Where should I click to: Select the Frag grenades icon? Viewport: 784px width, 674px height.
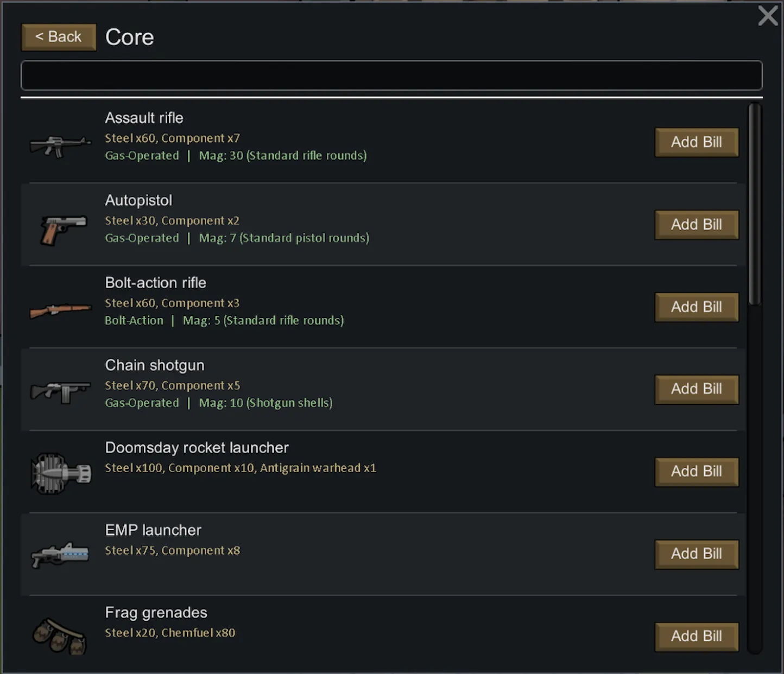coord(60,636)
